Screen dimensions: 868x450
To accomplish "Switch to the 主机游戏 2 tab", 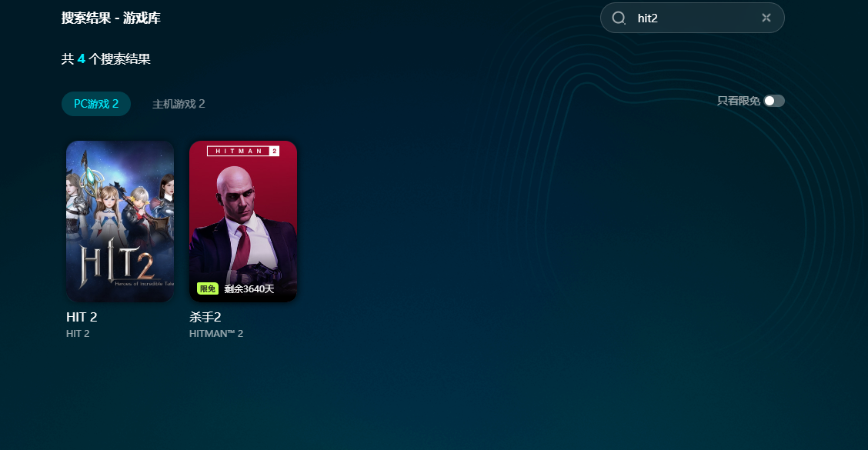I will 179,104.
